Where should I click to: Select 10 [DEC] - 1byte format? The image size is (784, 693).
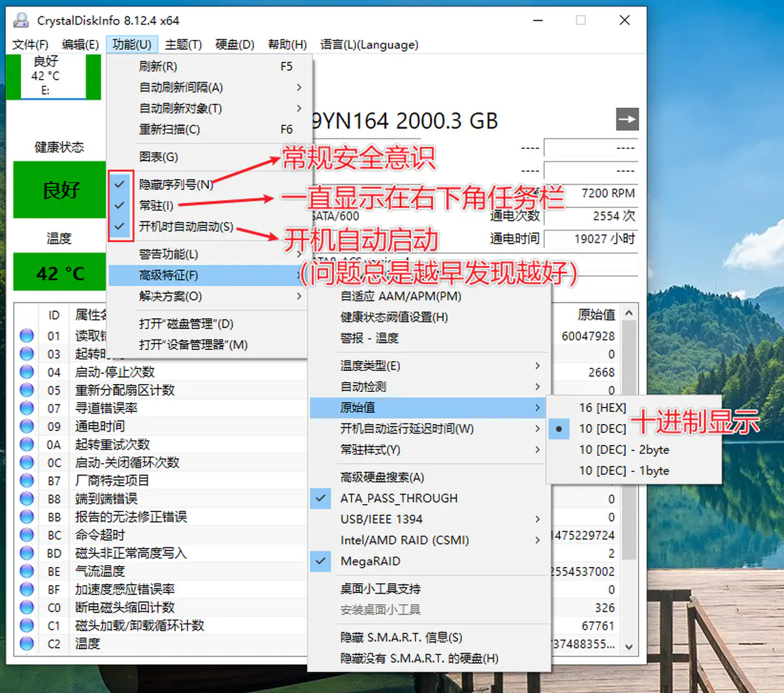point(634,470)
